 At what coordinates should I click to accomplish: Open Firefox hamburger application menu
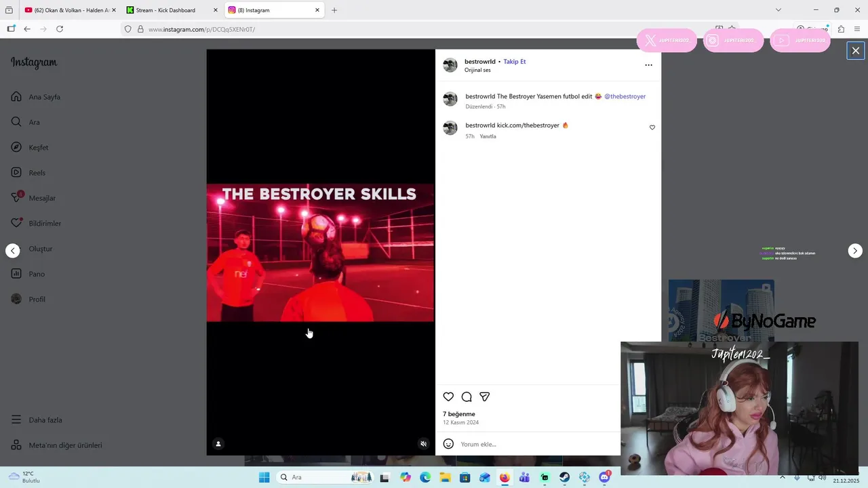click(x=857, y=29)
